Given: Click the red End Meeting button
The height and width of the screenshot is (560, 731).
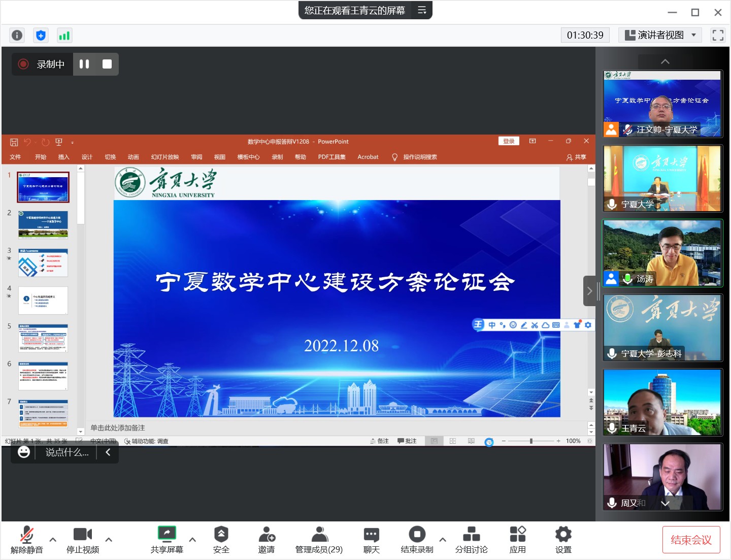Looking at the screenshot, I should [691, 540].
